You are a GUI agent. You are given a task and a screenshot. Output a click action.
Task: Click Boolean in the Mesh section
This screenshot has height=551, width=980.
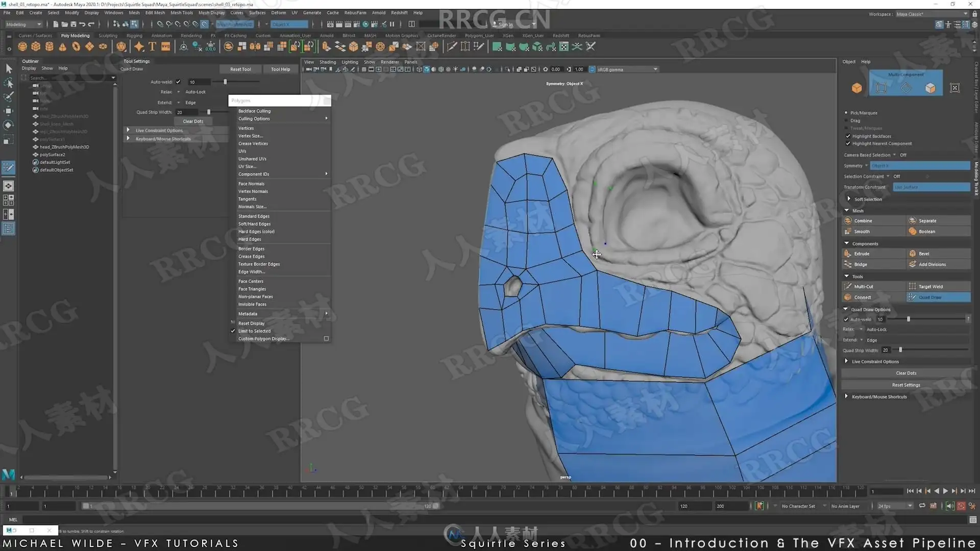pos(926,232)
